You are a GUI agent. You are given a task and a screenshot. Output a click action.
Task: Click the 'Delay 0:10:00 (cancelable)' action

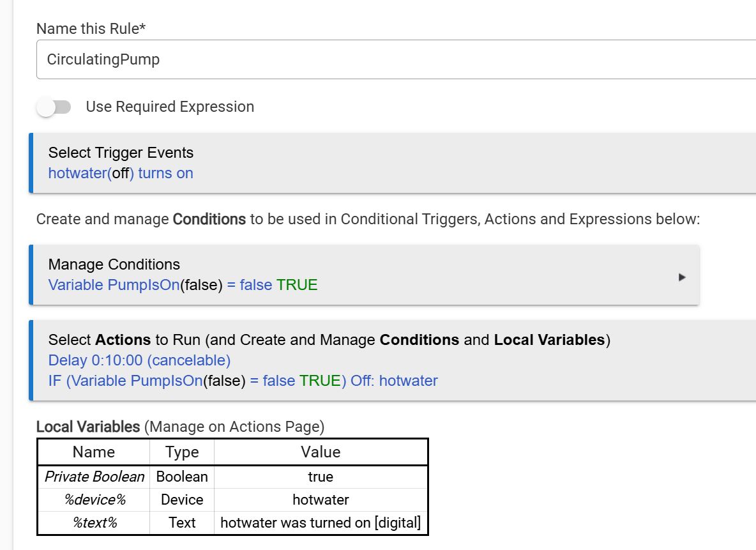(139, 360)
